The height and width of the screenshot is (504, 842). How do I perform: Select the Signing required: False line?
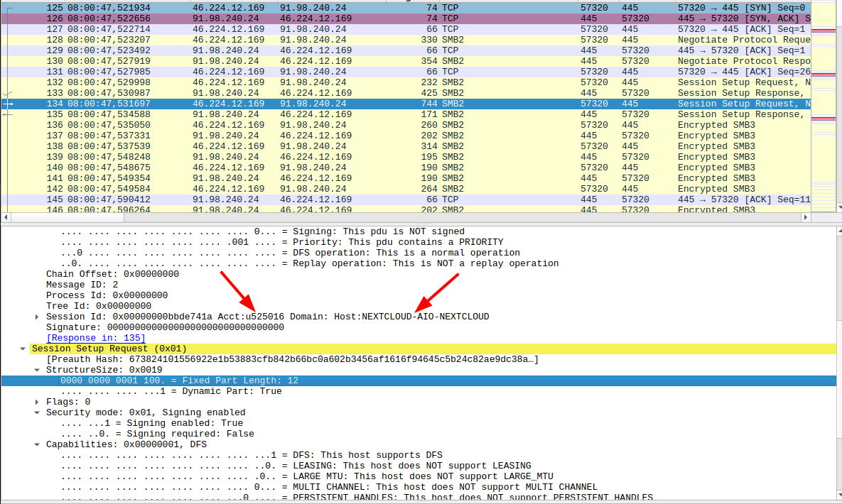(158, 434)
